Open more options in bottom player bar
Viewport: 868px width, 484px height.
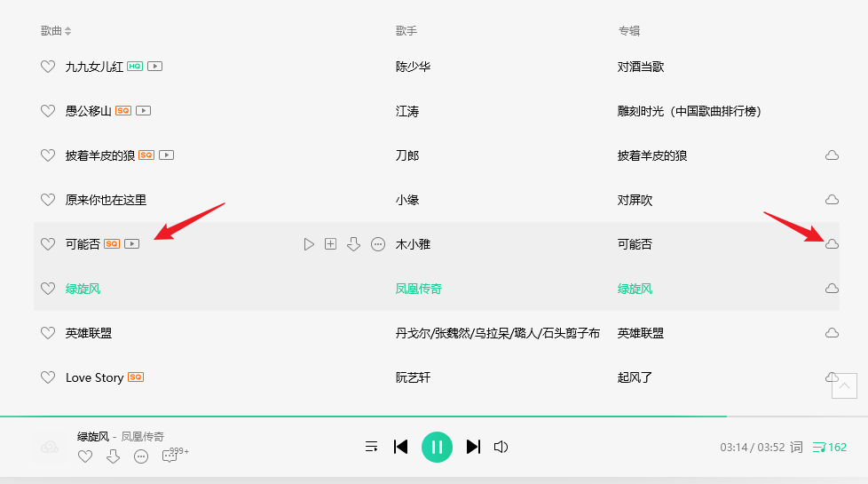click(141, 456)
